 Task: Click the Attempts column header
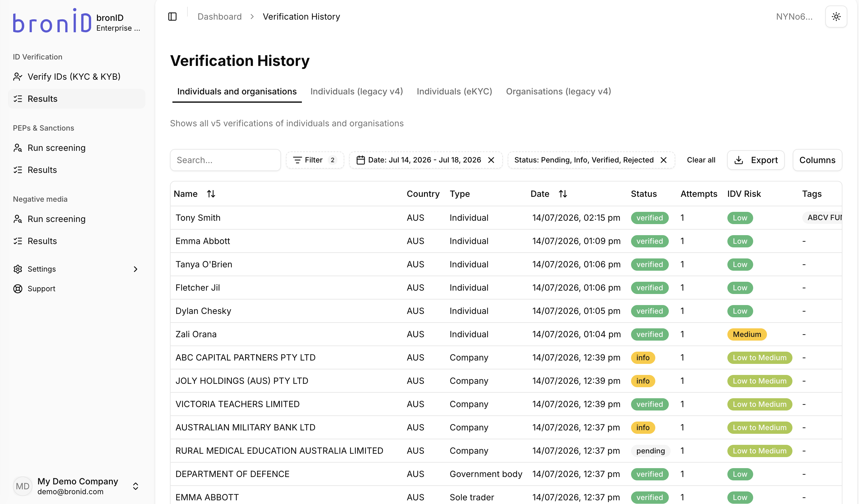click(699, 194)
